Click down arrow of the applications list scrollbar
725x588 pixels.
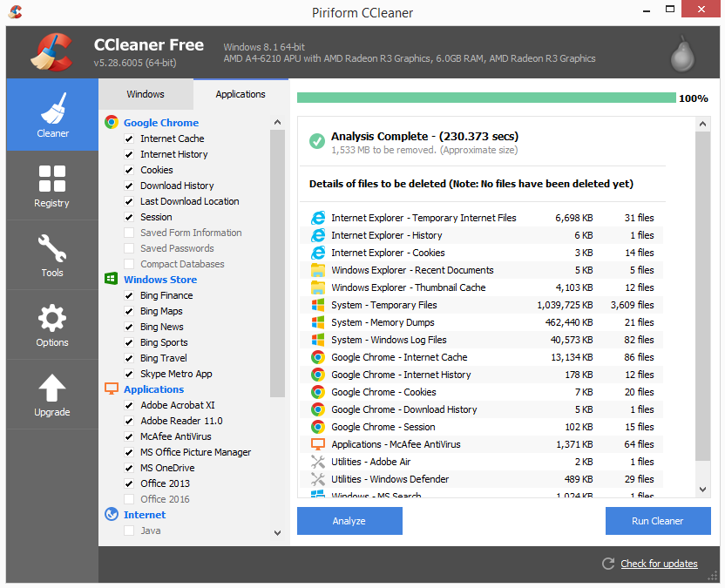277,532
